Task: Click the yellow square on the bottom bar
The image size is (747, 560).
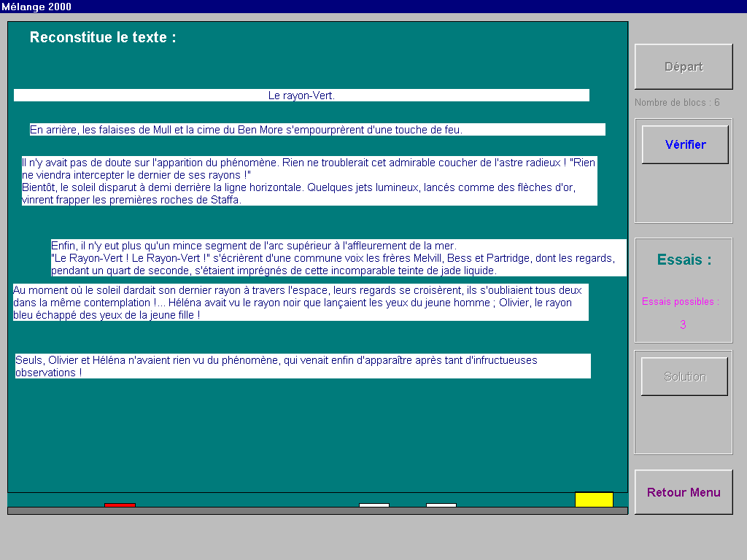Action: (x=594, y=499)
